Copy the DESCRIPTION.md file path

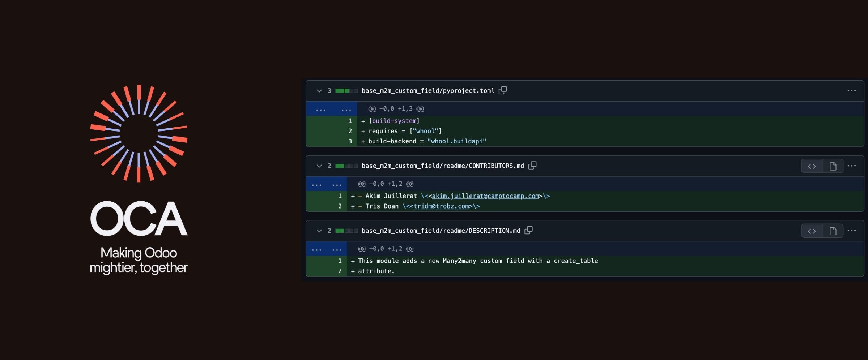pyautogui.click(x=529, y=230)
